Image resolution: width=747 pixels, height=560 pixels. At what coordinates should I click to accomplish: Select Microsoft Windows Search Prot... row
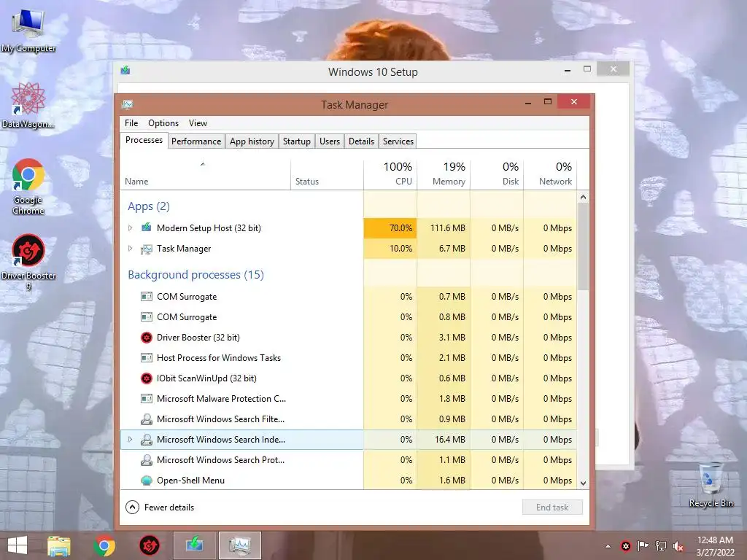[x=349, y=460]
